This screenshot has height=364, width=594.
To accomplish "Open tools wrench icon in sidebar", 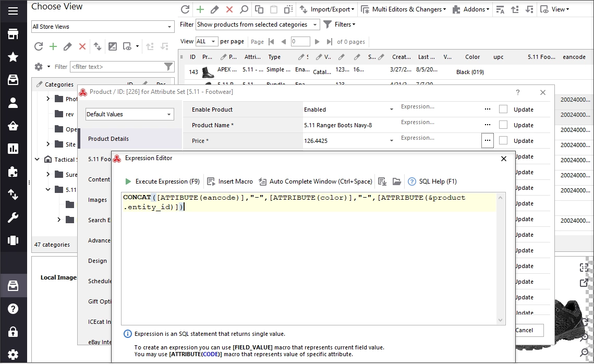I will [13, 218].
